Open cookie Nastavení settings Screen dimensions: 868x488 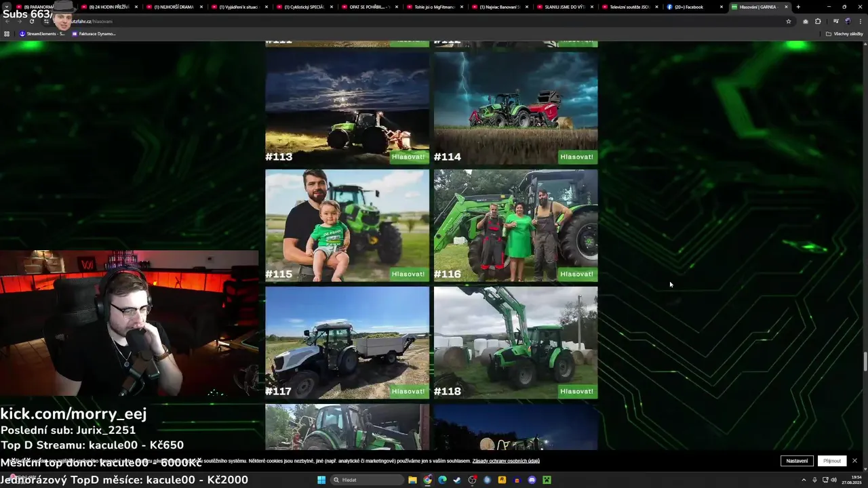[x=797, y=461]
